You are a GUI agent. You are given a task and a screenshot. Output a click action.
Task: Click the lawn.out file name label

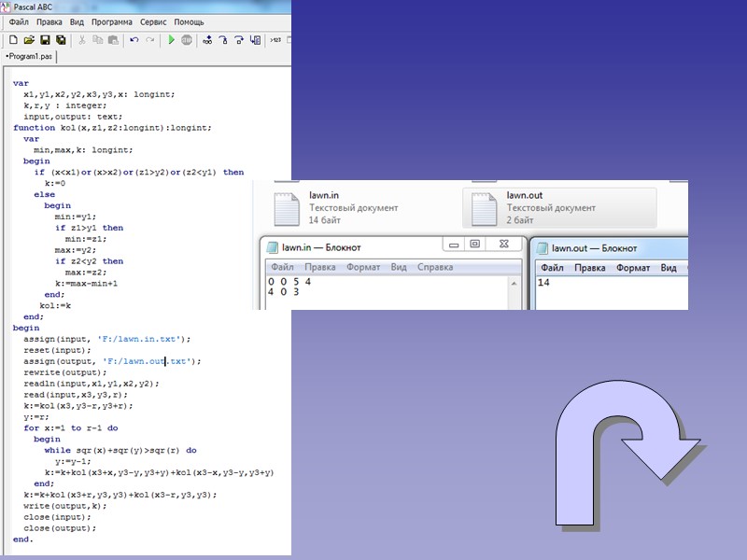point(525,195)
